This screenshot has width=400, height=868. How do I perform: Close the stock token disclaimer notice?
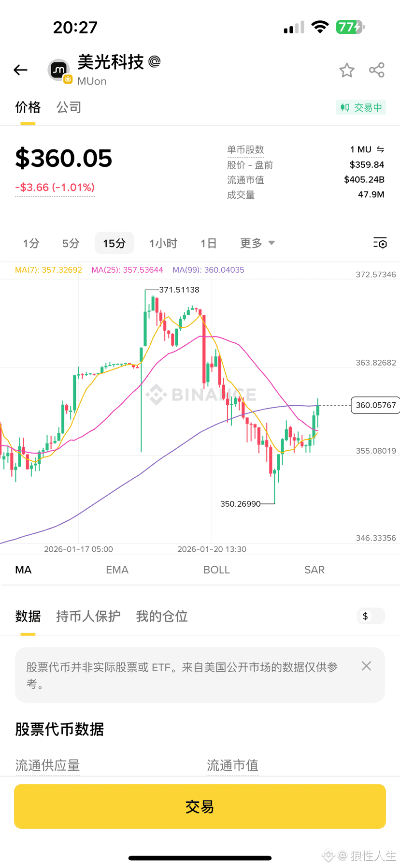point(366,666)
